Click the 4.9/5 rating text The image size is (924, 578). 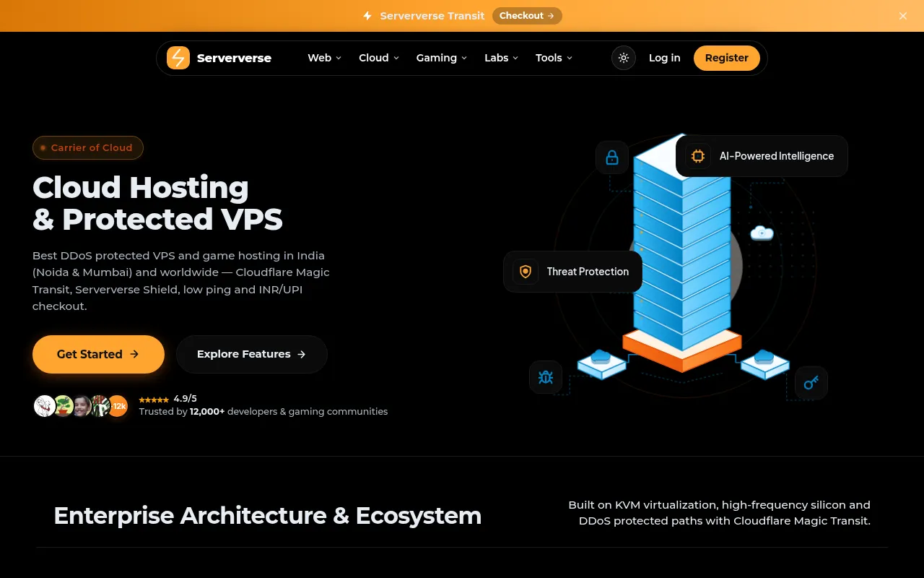(186, 399)
